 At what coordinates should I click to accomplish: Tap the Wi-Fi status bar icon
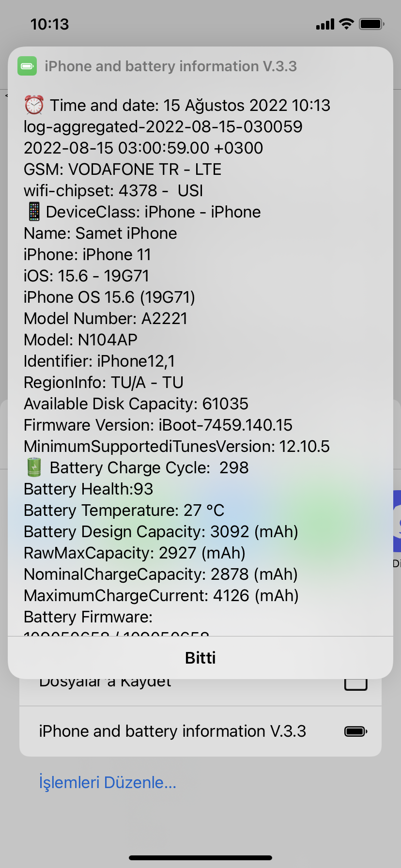click(347, 24)
